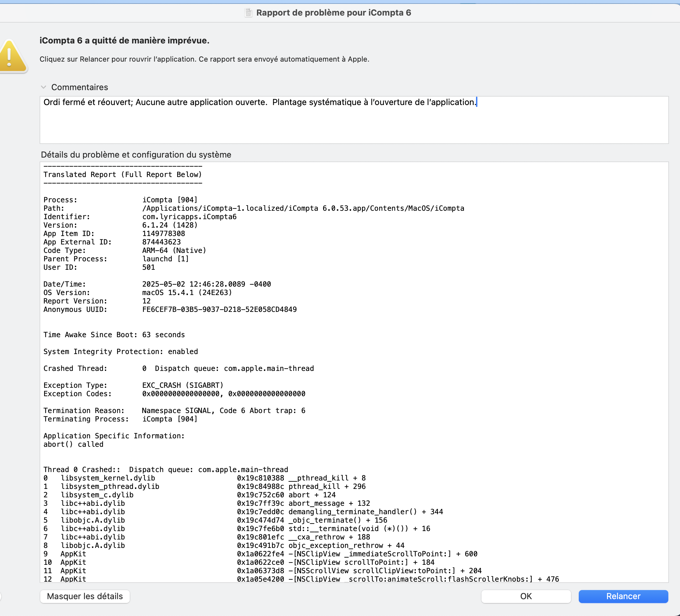Click the 'Crashed Thread:' line

[178, 369]
